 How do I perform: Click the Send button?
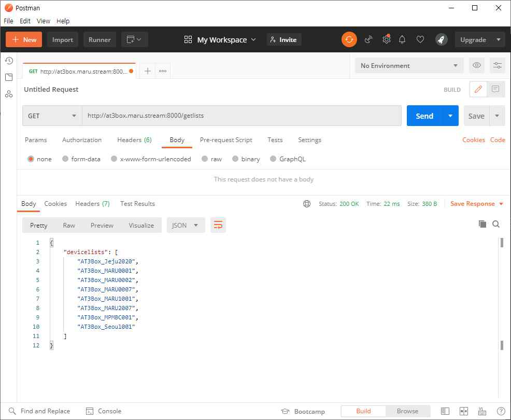(424, 116)
